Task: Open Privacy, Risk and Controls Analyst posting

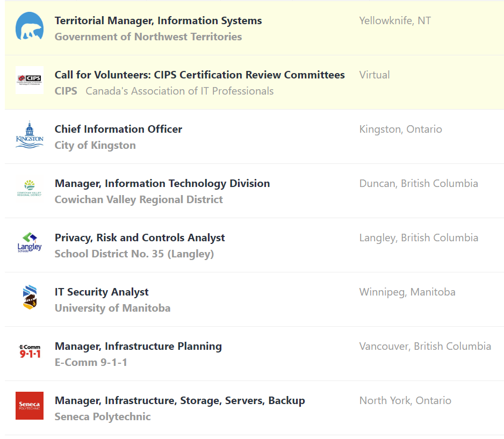Action: (x=140, y=238)
